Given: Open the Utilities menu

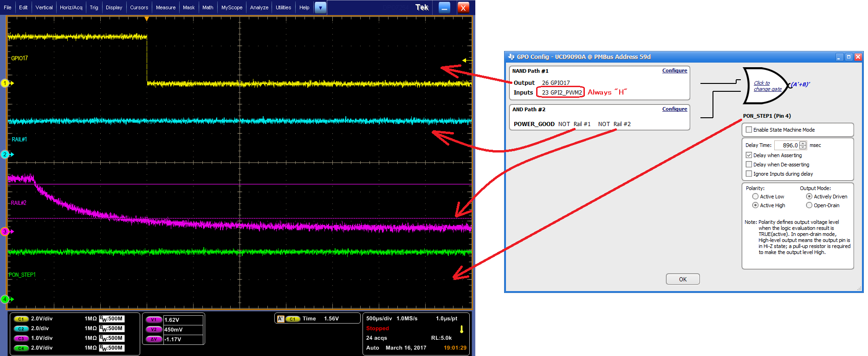Looking at the screenshot, I should point(283,7).
